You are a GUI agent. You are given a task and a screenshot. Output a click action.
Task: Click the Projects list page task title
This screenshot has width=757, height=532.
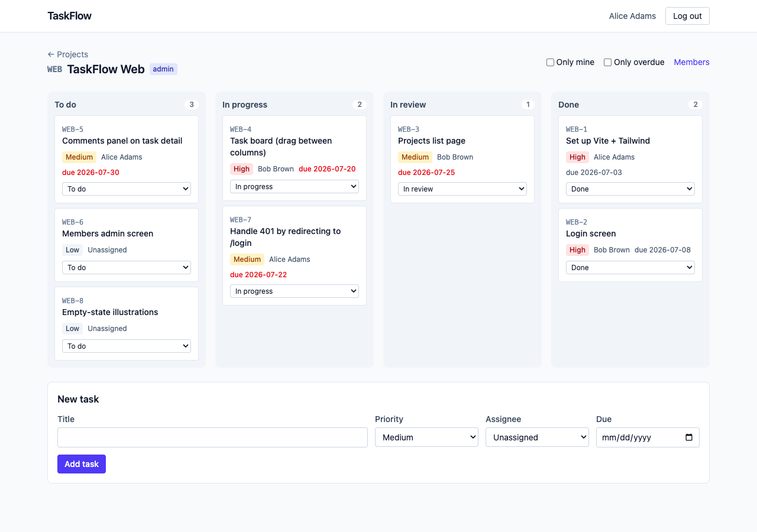(x=432, y=141)
